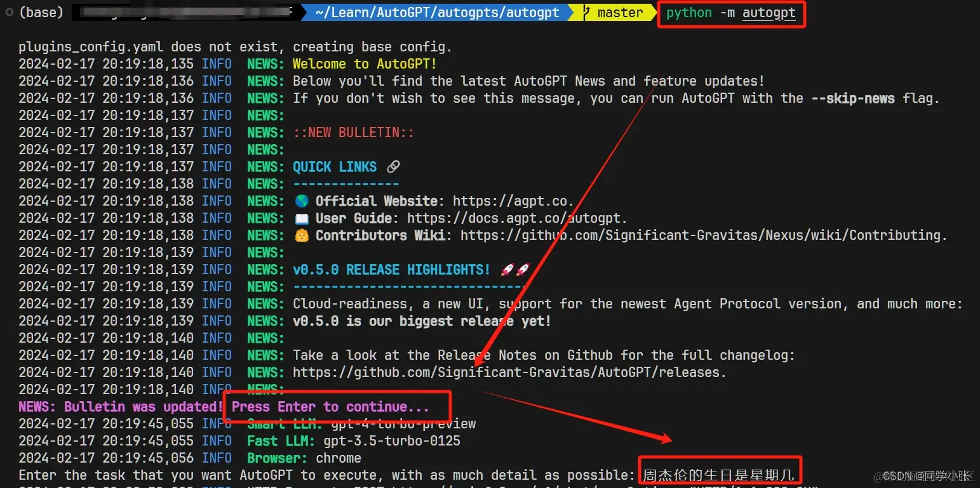Image resolution: width=980 pixels, height=488 pixels.
Task: Click the 'Browser: chrome' line
Action: [304, 458]
